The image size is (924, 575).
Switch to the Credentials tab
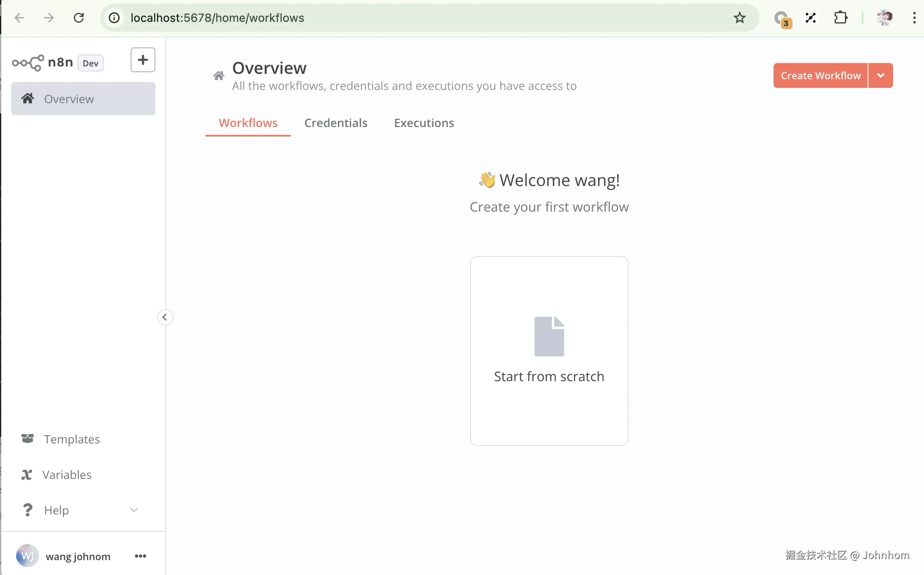(335, 123)
